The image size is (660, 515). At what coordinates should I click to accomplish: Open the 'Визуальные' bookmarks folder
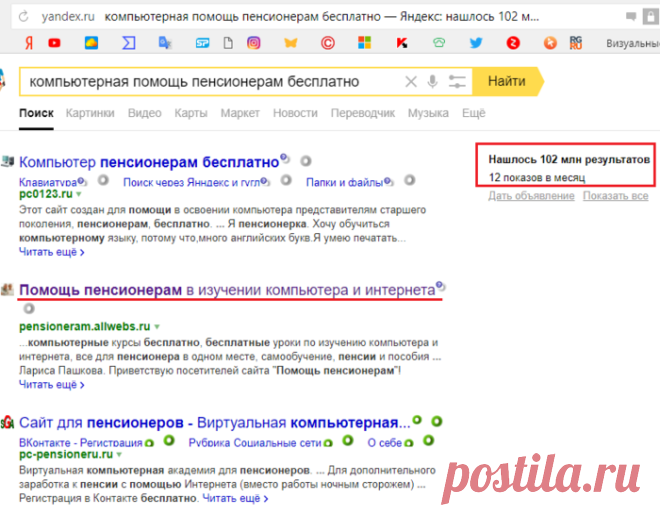(633, 43)
